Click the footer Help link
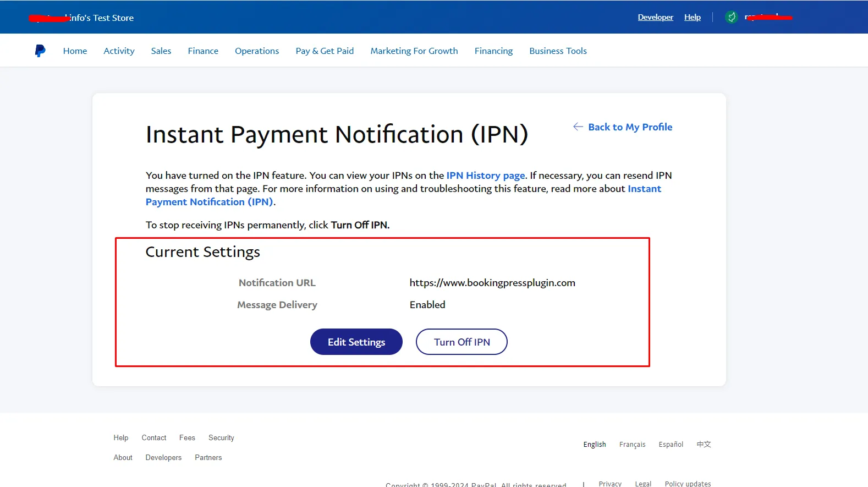 (x=121, y=438)
